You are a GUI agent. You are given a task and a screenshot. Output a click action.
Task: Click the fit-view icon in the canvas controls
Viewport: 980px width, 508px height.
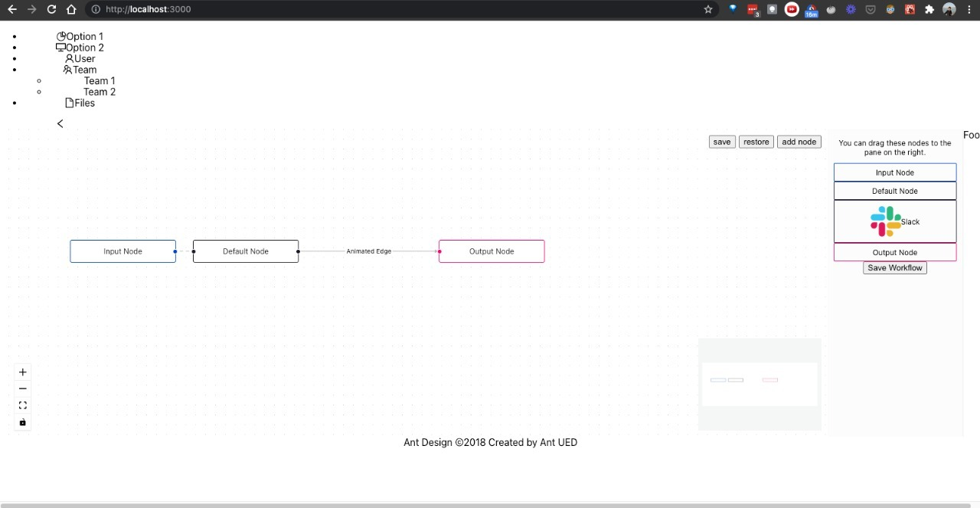tap(22, 405)
